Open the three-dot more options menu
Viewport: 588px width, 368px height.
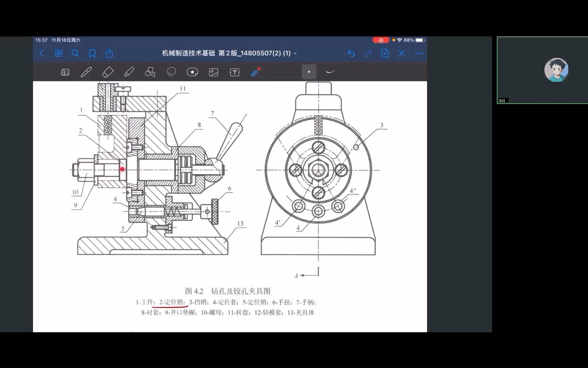pos(419,53)
